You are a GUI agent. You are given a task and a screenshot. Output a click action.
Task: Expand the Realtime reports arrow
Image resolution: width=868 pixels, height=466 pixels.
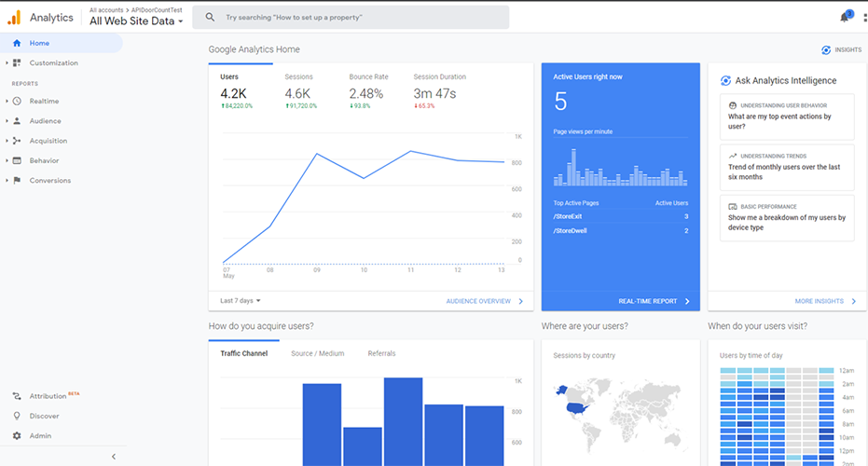pyautogui.click(x=7, y=102)
